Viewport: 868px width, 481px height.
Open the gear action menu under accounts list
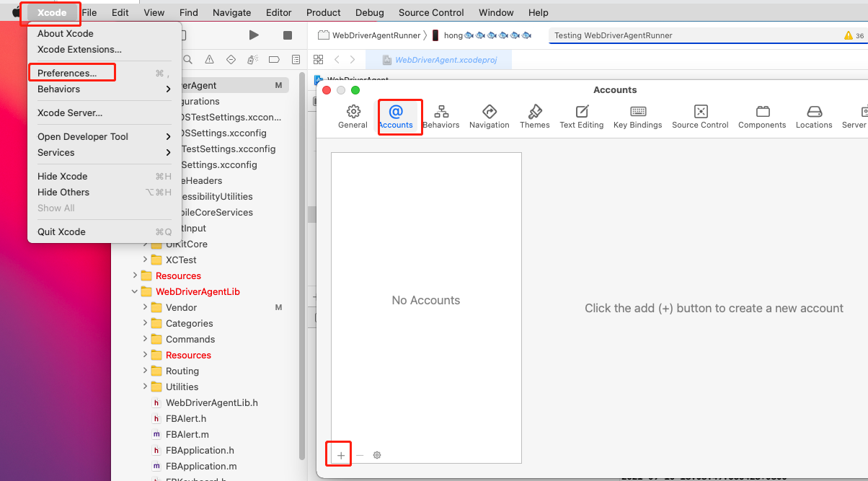(377, 455)
